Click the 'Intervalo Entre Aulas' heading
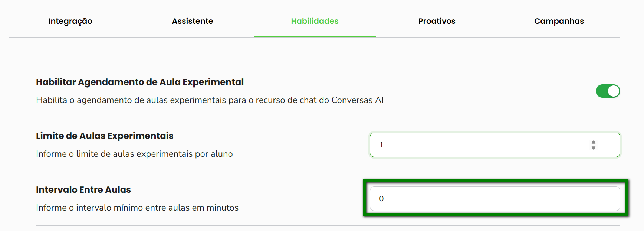 pyautogui.click(x=83, y=190)
